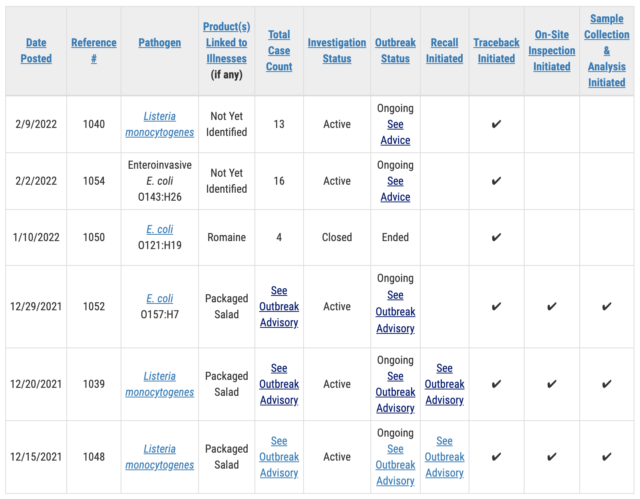Click the Reference # column header
This screenshot has width=640, height=499.
(94, 51)
